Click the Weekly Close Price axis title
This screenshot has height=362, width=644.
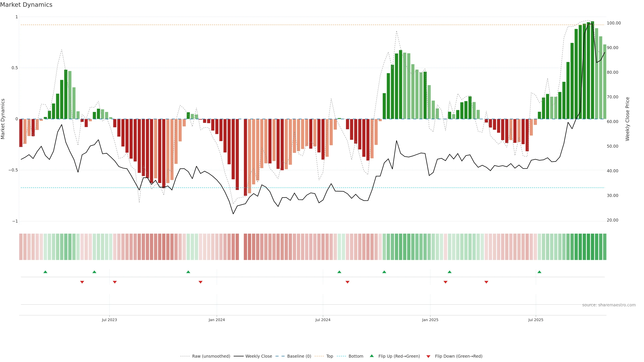627,119
